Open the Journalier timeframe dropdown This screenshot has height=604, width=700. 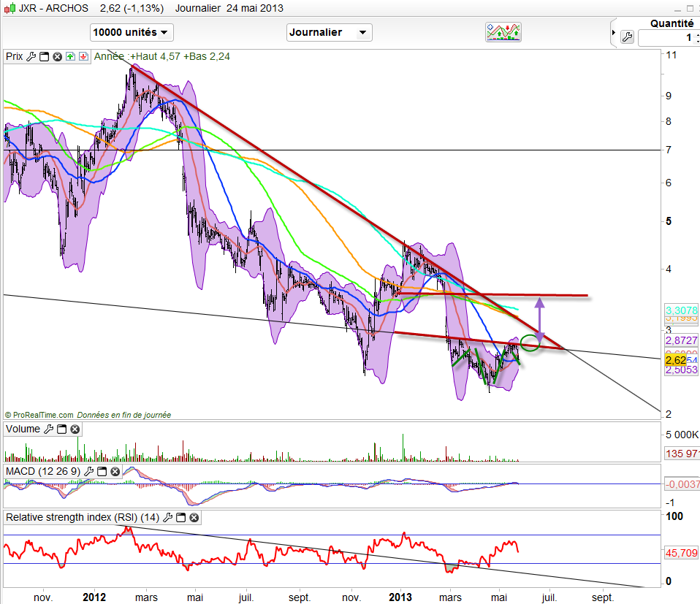(330, 32)
